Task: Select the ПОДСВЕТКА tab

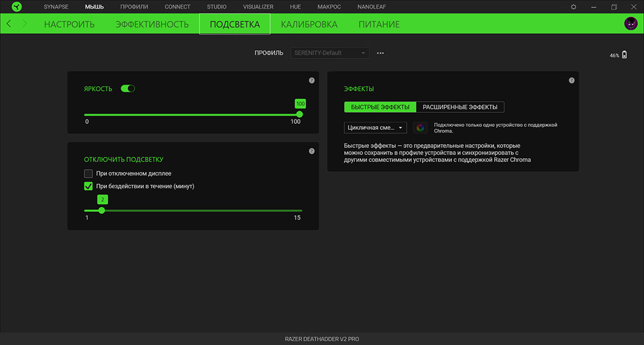Action: pos(235,24)
